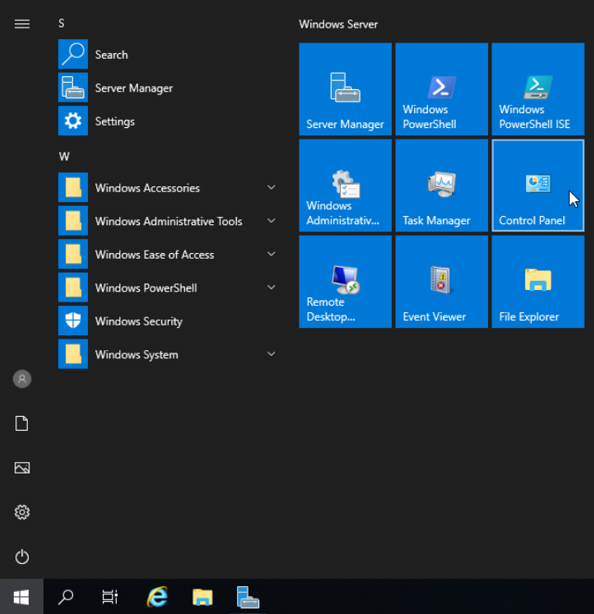Open the Server Manager tile
This screenshot has height=614, width=594.
[345, 89]
